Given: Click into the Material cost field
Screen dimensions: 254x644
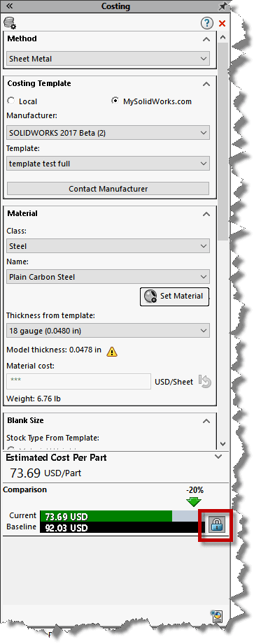Looking at the screenshot, I should pos(79,381).
